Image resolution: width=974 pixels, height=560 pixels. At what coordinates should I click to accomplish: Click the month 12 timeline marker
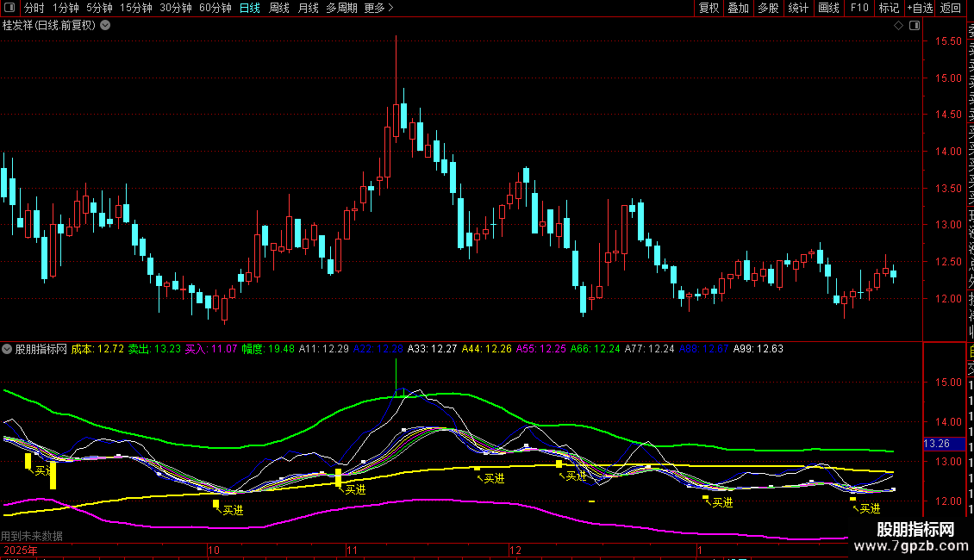[515, 551]
